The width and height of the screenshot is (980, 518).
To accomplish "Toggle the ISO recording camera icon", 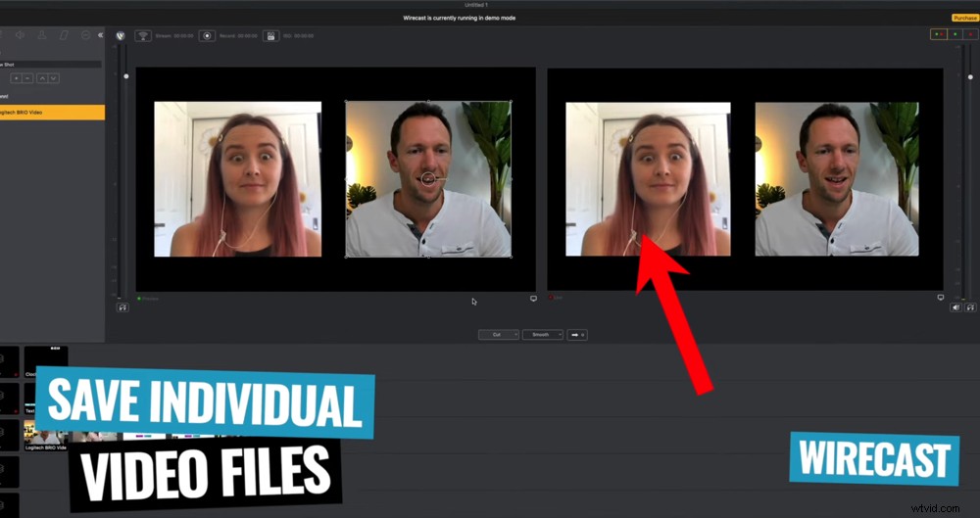I will click(x=270, y=35).
